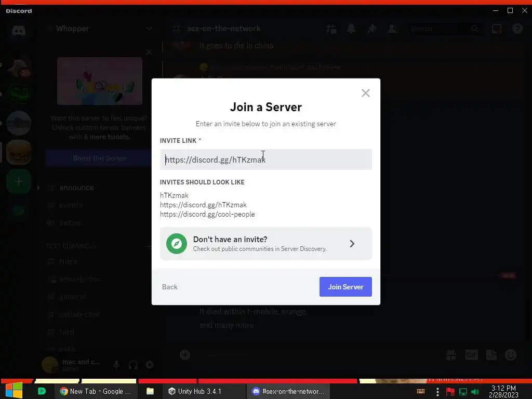Expand the Whopper server dropdown
Image resolution: width=532 pixels, height=399 pixels.
[149, 29]
